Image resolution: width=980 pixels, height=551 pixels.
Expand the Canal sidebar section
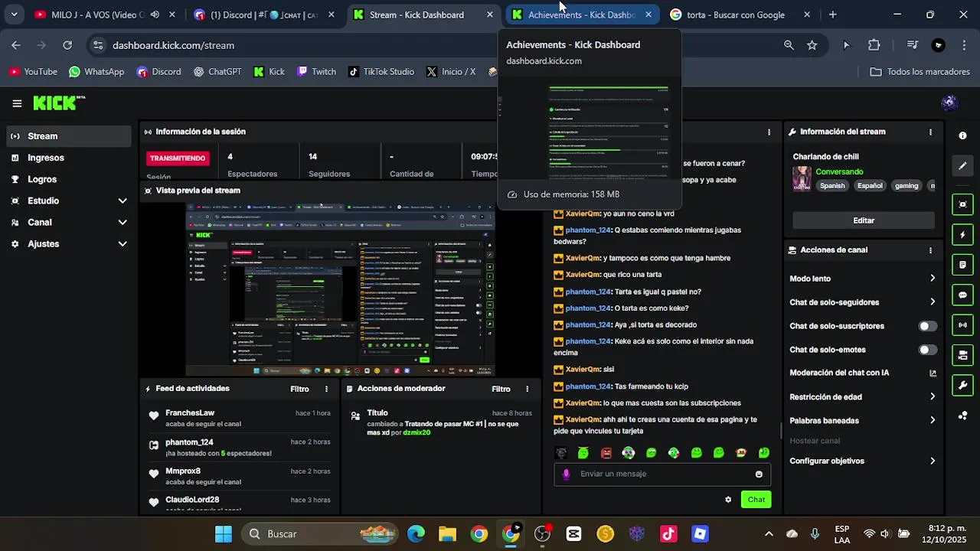67,222
